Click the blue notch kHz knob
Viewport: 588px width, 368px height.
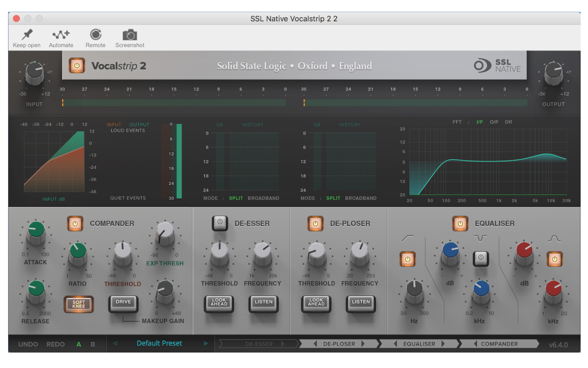[x=481, y=292]
